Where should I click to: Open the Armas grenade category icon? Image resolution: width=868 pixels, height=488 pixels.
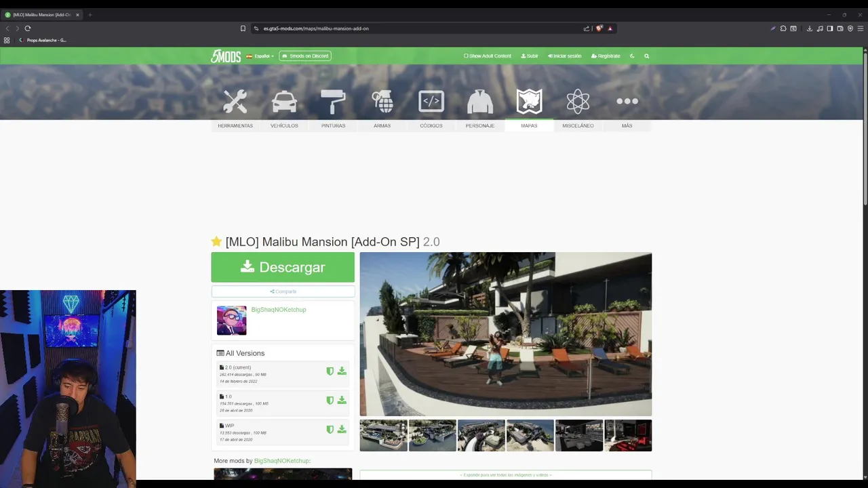pos(382,102)
